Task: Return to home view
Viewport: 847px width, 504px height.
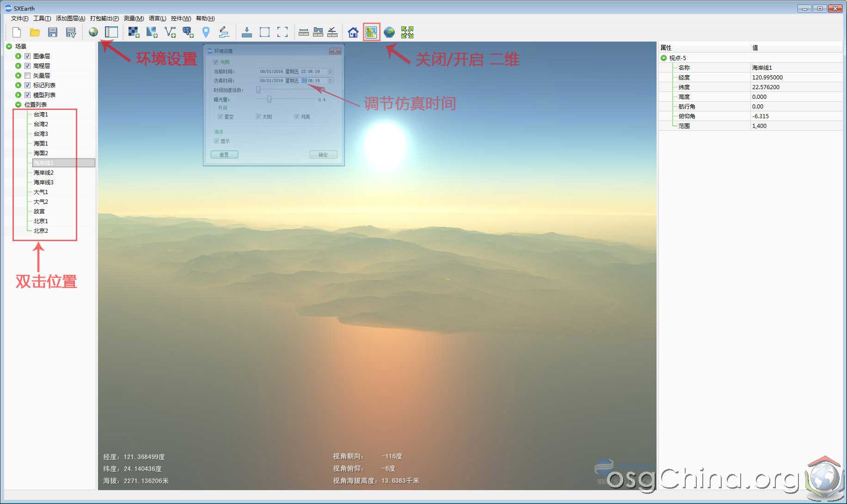Action: [353, 32]
